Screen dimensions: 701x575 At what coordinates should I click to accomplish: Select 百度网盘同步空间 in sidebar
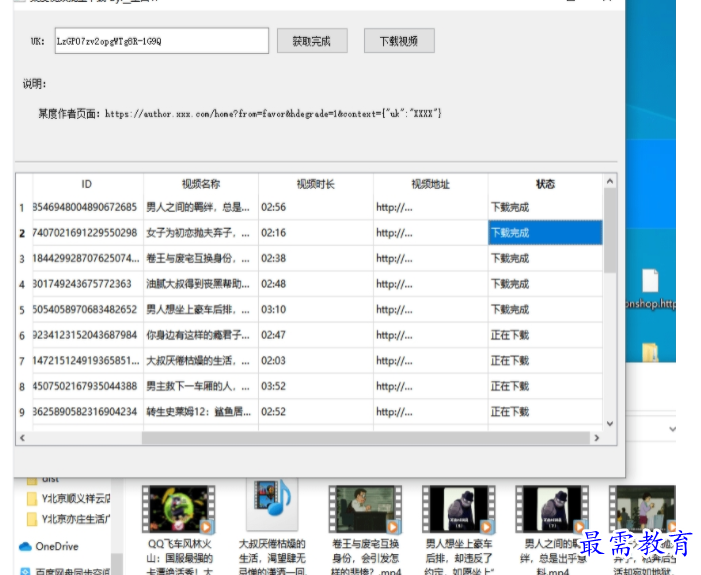coord(65,571)
